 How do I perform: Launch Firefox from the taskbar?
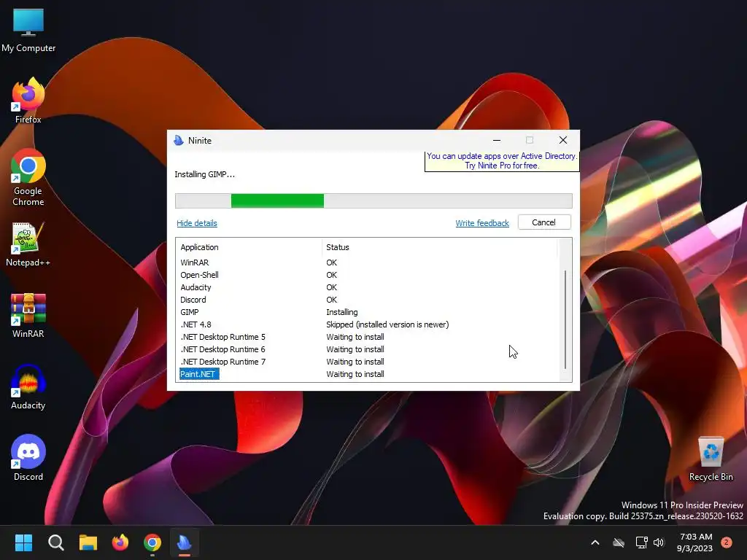120,542
